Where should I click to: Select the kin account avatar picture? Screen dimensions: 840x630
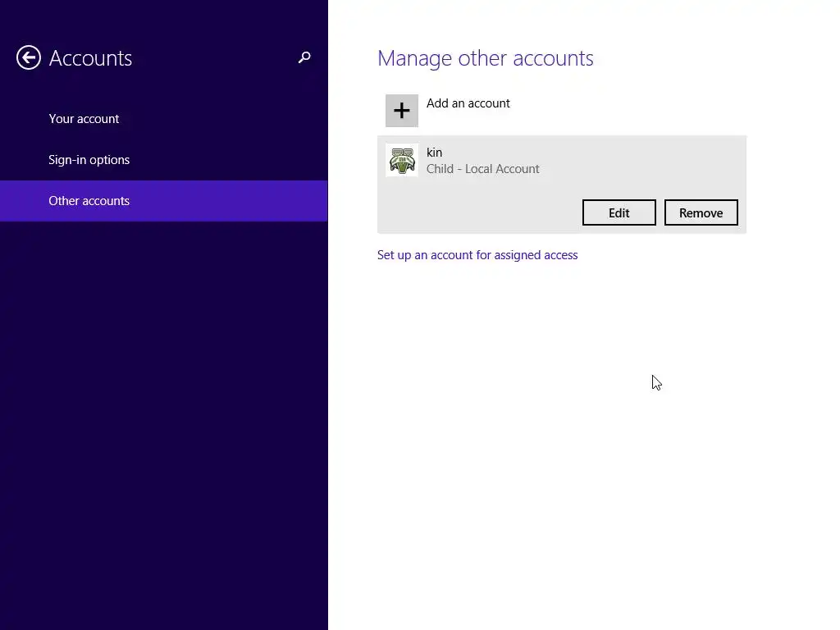tap(402, 160)
